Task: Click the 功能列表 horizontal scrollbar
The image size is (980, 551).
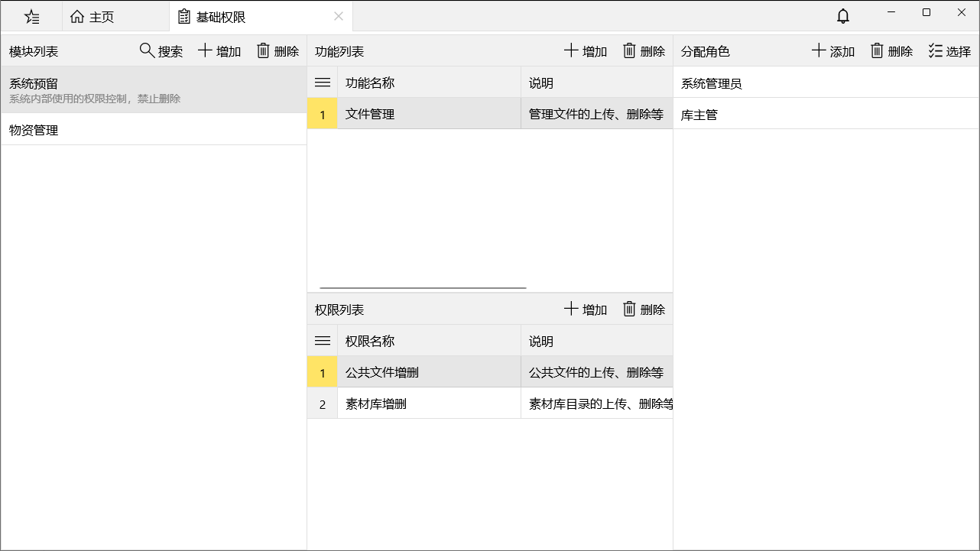Action: coord(423,288)
